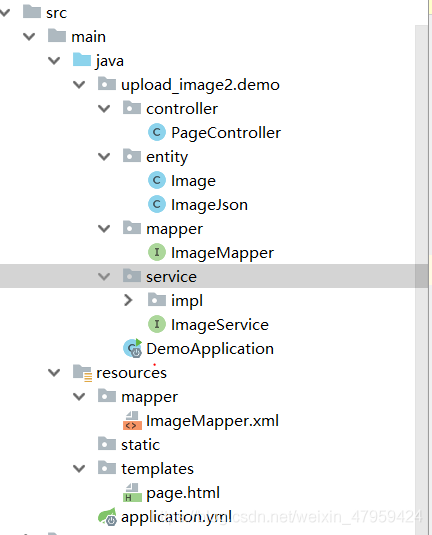Expand the impl package

tap(128, 300)
